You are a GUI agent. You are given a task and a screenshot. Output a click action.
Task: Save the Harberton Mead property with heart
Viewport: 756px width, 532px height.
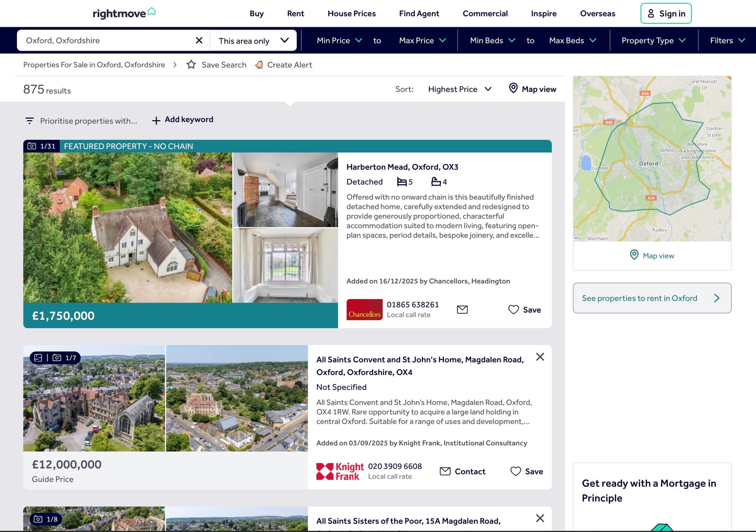514,310
